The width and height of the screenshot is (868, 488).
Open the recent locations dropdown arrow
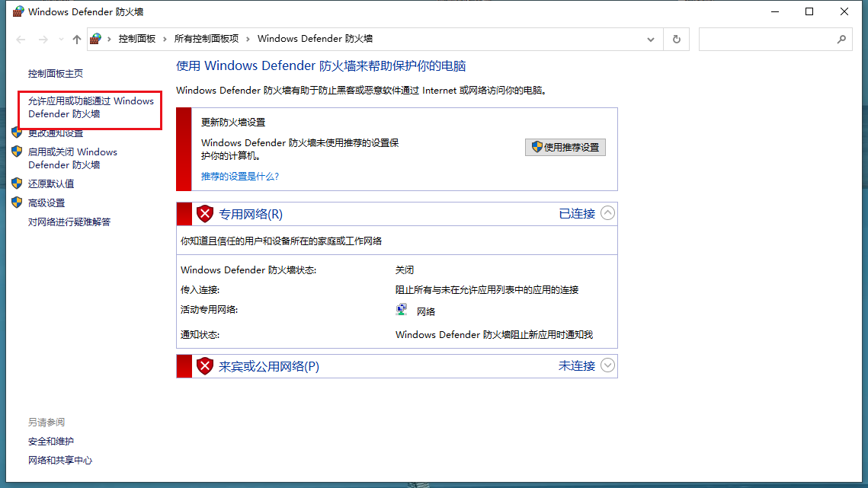(x=61, y=40)
